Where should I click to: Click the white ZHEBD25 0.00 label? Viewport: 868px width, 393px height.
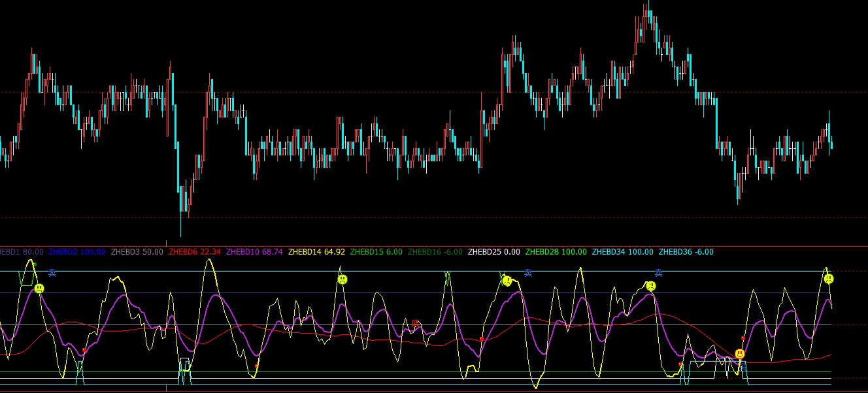[x=494, y=252]
